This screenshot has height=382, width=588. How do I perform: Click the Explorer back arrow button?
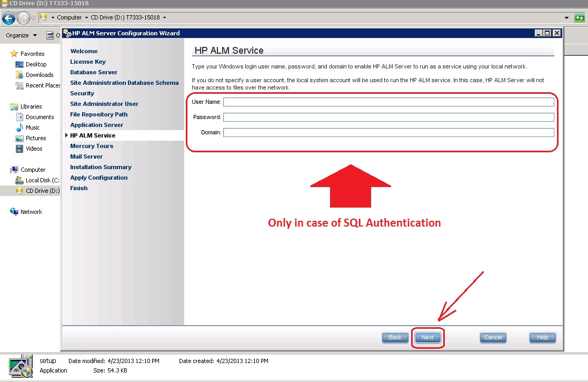pyautogui.click(x=8, y=18)
